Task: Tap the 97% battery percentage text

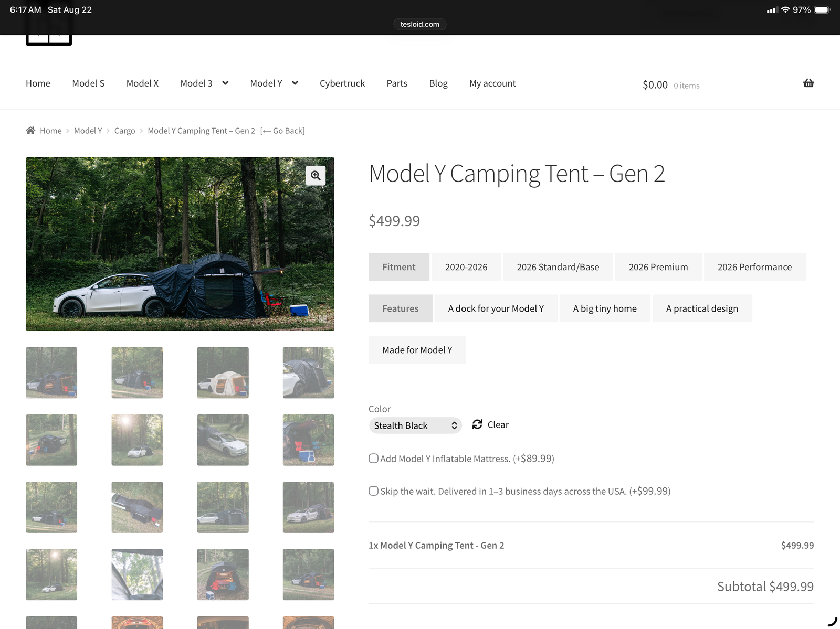Action: click(802, 10)
